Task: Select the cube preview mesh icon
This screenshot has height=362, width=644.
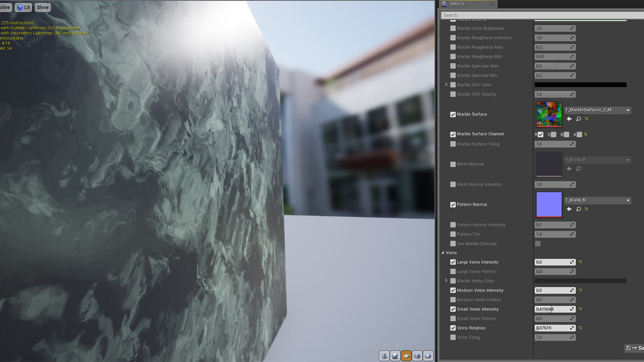Action: tap(417, 356)
